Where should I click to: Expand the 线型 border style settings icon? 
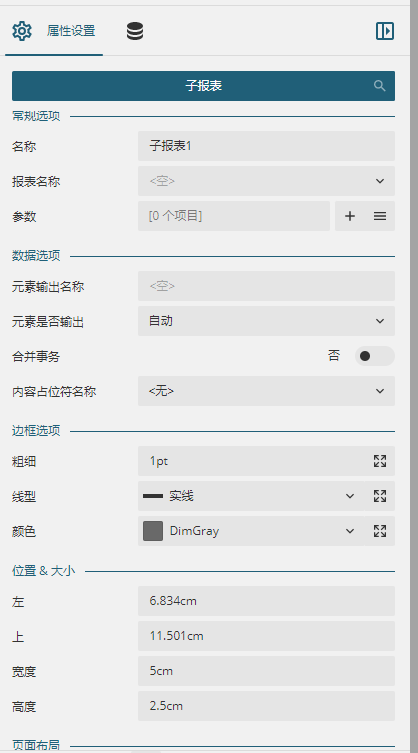380,496
